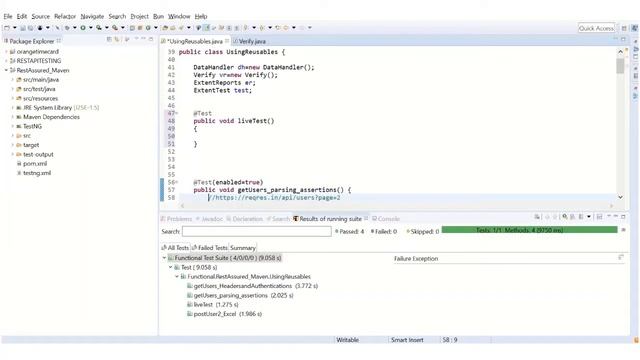
Task: Collapse the Functional.RestAssured_Maven.UsingReusables node
Action: [x=177, y=277]
